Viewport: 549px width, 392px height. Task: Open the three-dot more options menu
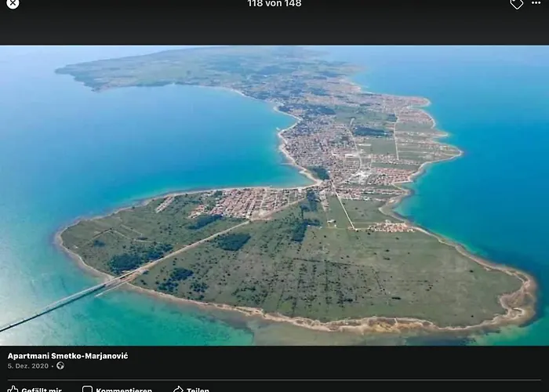coord(536,3)
